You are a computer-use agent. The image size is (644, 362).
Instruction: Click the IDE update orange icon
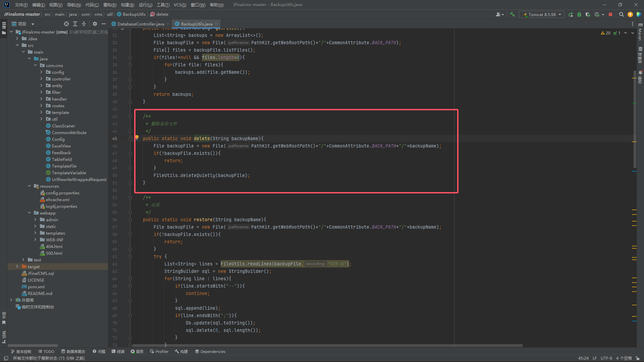630,14
